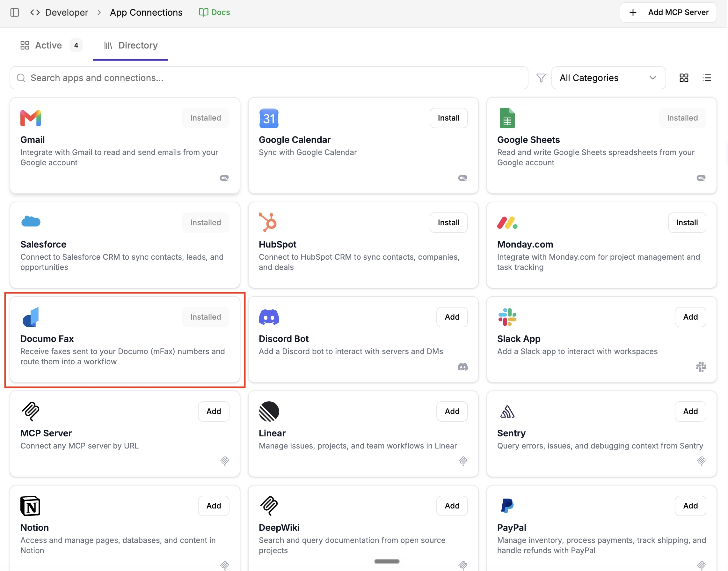Click small Slack badge on Slack App card

701,367
